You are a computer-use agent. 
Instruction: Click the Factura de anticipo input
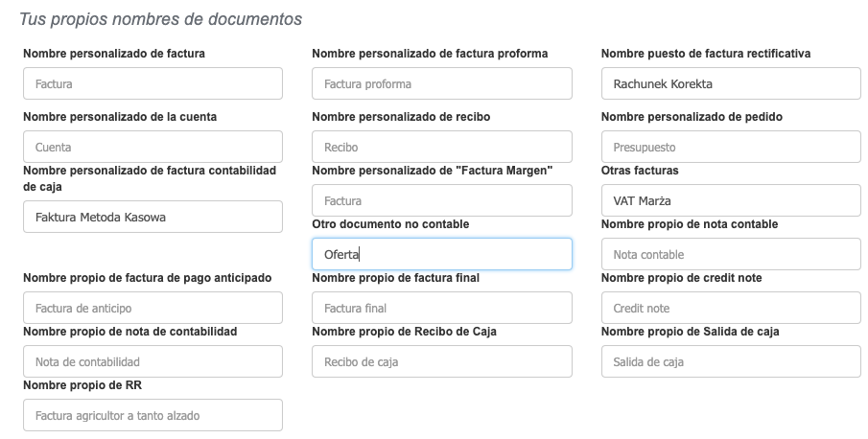coord(152,308)
